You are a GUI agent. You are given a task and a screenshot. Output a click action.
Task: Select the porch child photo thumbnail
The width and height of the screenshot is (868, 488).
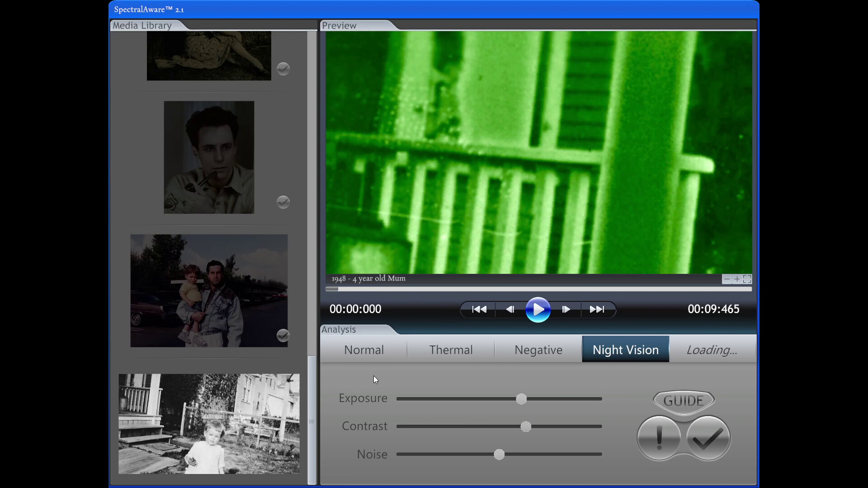pos(208,424)
